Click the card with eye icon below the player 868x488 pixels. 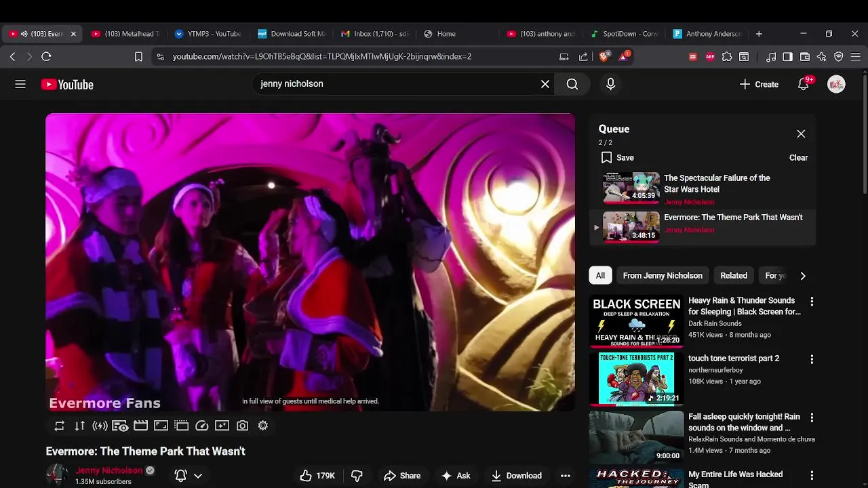pos(120,426)
